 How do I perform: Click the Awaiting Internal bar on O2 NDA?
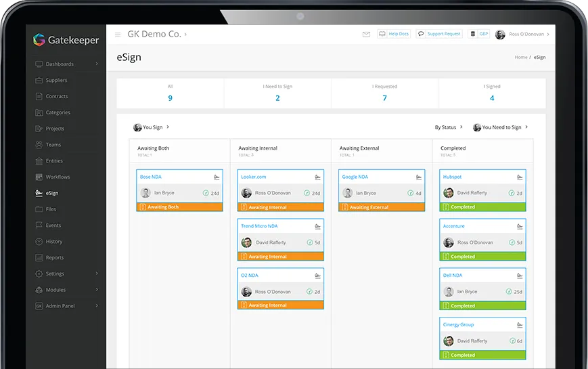coord(281,305)
